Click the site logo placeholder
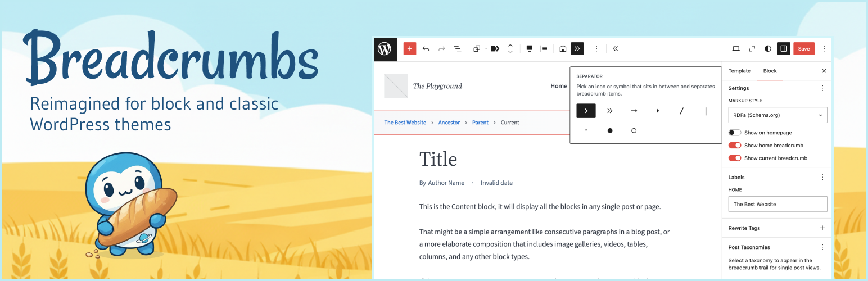 [396, 86]
